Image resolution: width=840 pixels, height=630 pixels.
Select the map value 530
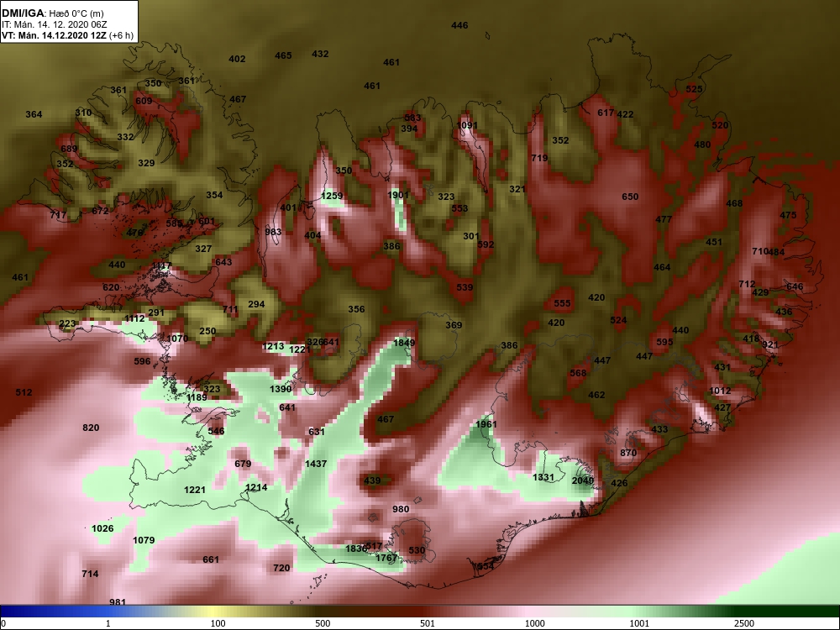[417, 550]
